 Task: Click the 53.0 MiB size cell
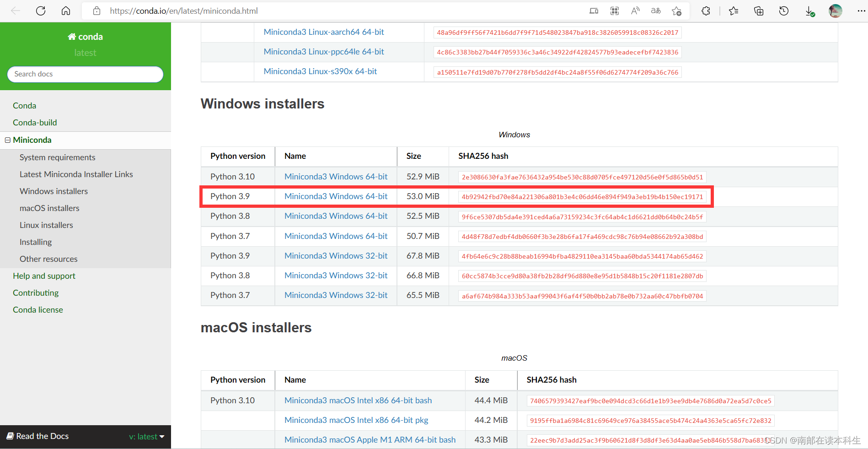pyautogui.click(x=423, y=196)
